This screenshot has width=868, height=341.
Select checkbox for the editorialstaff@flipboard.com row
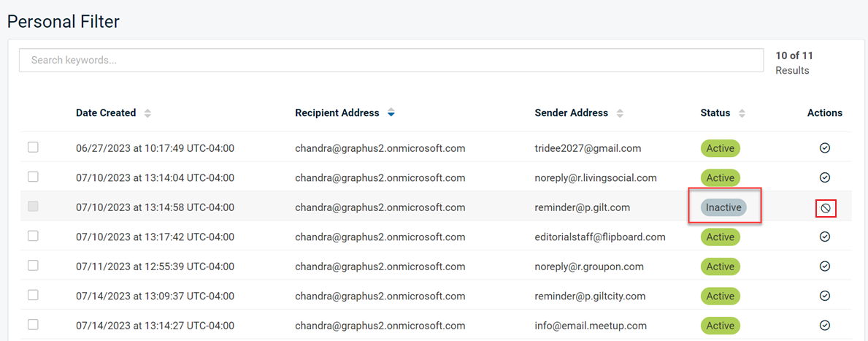click(x=33, y=236)
